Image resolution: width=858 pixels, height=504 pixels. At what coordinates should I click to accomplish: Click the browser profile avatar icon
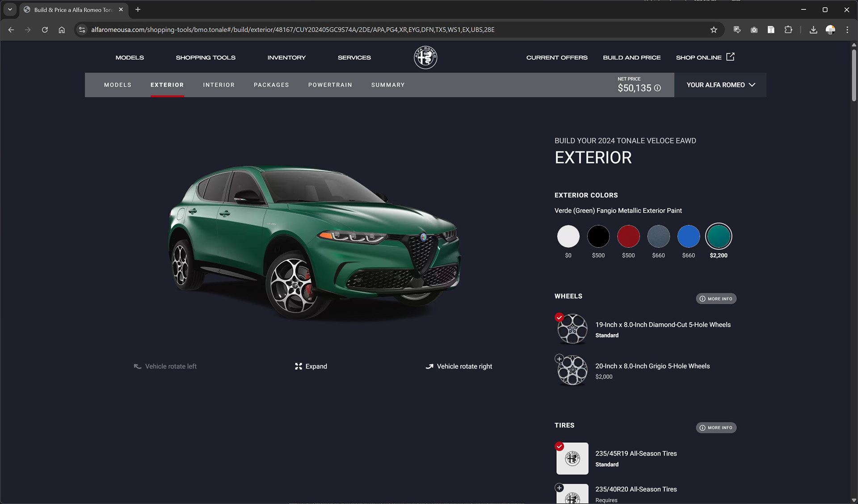[830, 29]
